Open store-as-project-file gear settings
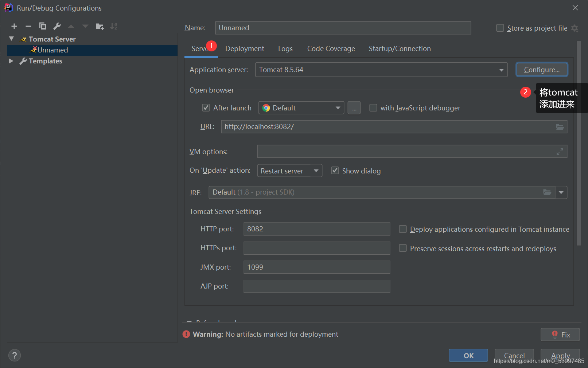Screen dimensions: 588x368 coord(575,28)
